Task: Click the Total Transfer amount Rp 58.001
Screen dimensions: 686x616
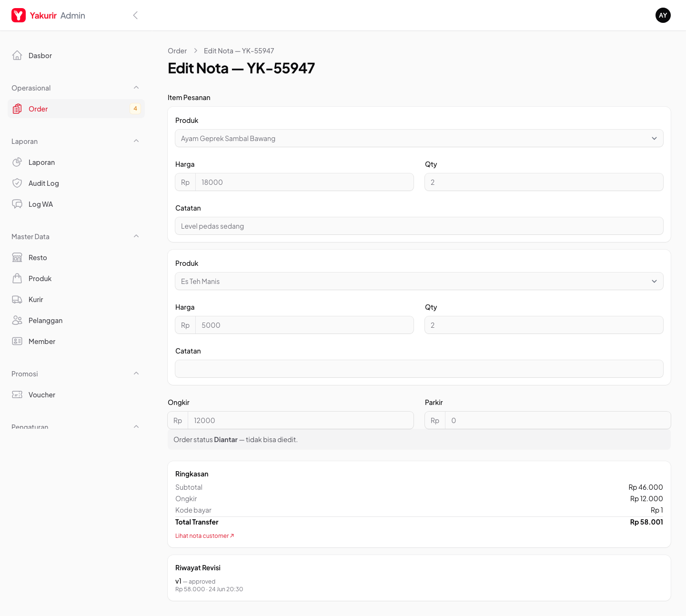Action: (646, 522)
